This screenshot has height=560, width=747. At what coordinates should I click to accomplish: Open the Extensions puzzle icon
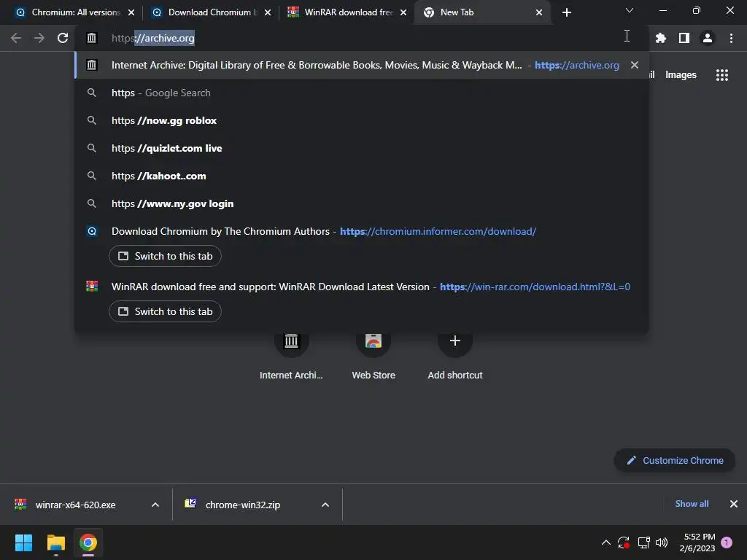pos(660,38)
